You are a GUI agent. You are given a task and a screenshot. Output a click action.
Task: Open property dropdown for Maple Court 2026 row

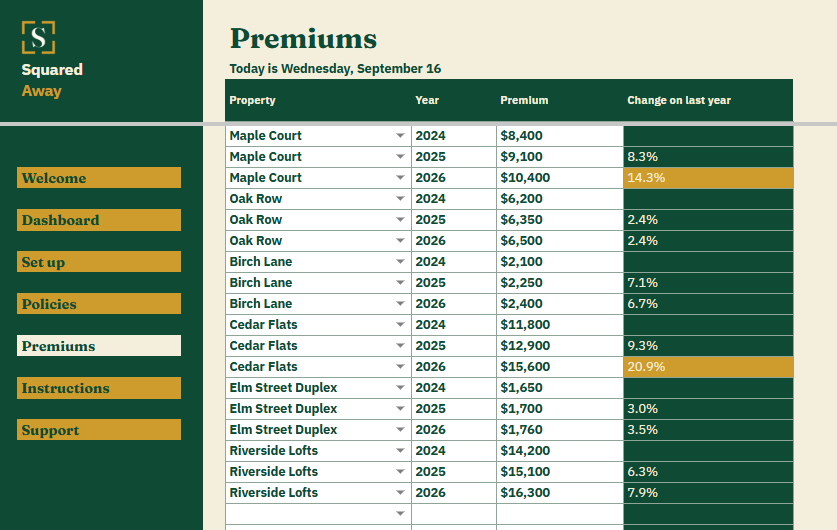click(x=400, y=178)
